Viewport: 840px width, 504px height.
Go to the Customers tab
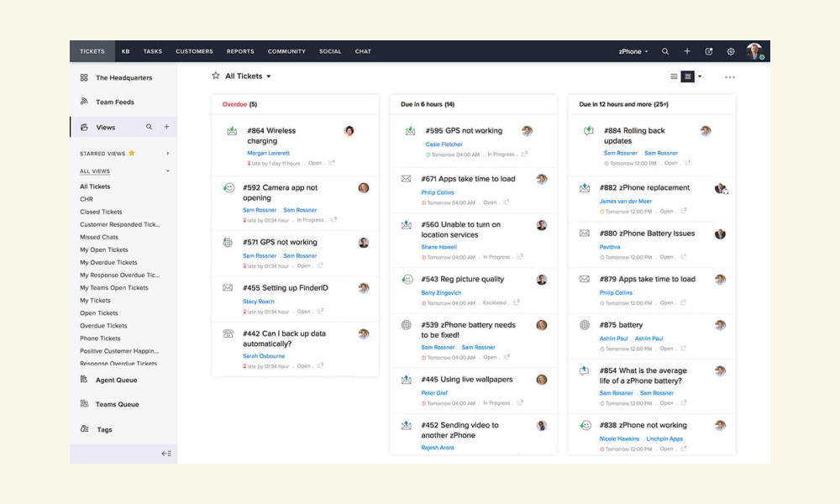[195, 51]
